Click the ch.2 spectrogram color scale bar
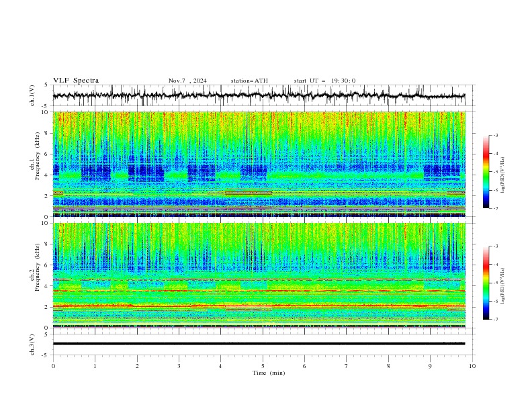 (x=486, y=283)
